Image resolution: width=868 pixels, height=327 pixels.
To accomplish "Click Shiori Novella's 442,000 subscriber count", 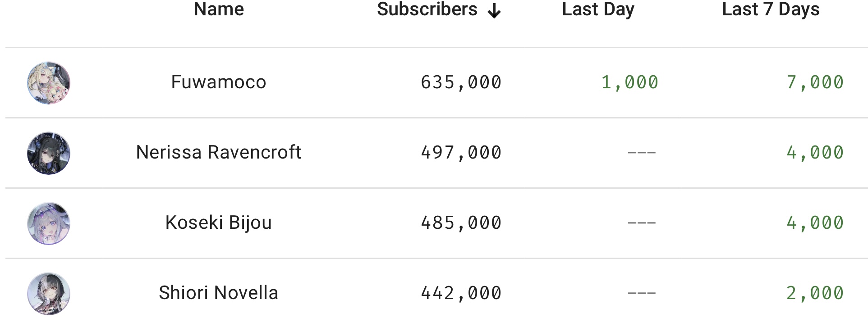I will click(x=461, y=293).
